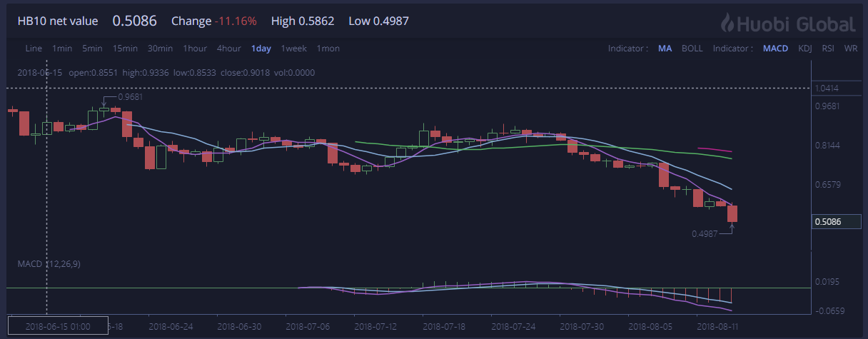This screenshot has width=868, height=339.
Task: Show the KDJ indicator
Action: pyautogui.click(x=805, y=49)
